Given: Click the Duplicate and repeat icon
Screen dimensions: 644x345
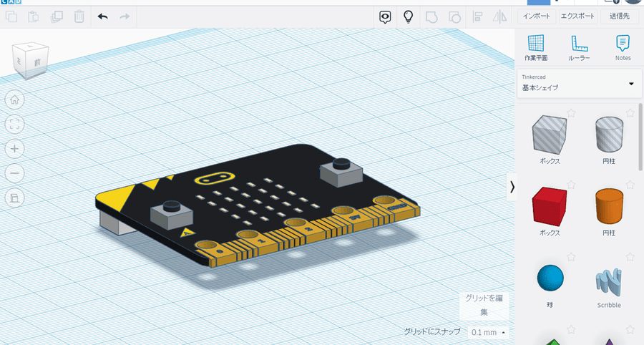Looking at the screenshot, I should 57,17.
